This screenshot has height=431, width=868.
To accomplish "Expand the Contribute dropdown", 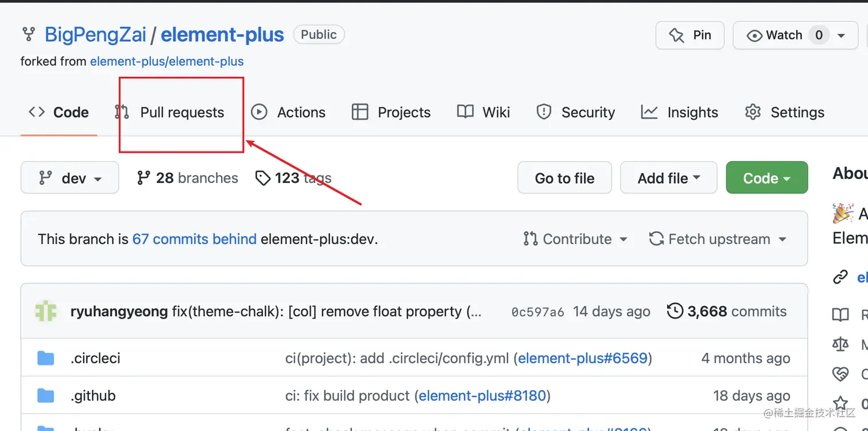I will click(575, 239).
